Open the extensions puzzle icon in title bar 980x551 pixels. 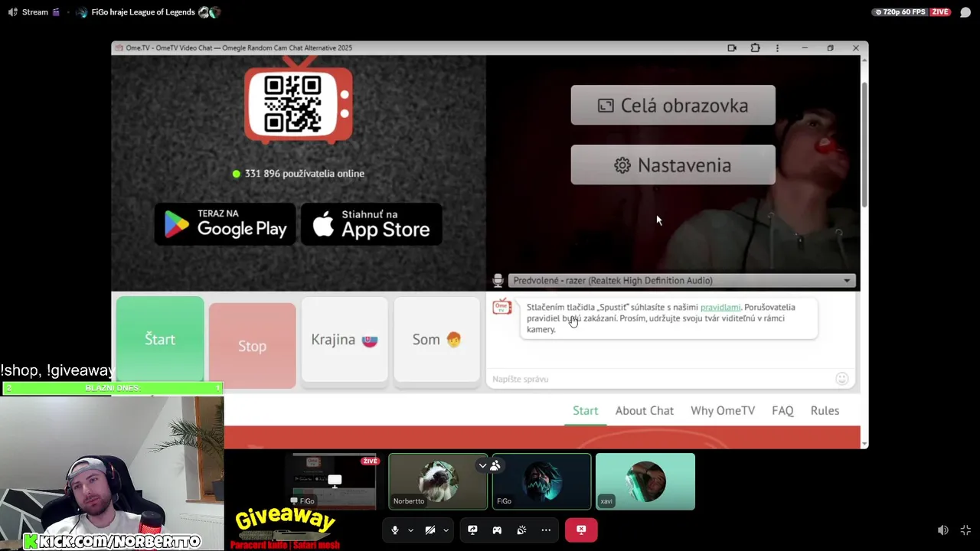pos(755,48)
